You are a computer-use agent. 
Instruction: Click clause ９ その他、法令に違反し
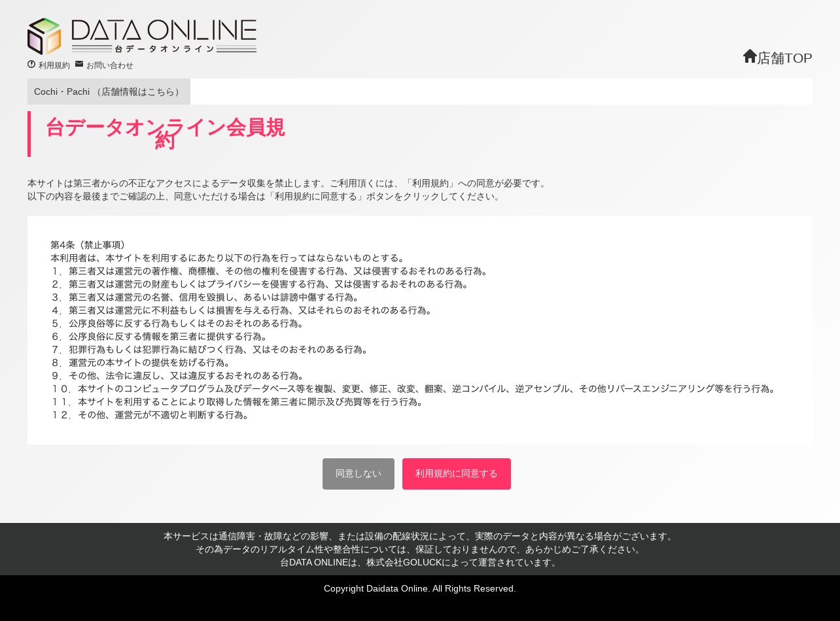[x=179, y=376]
